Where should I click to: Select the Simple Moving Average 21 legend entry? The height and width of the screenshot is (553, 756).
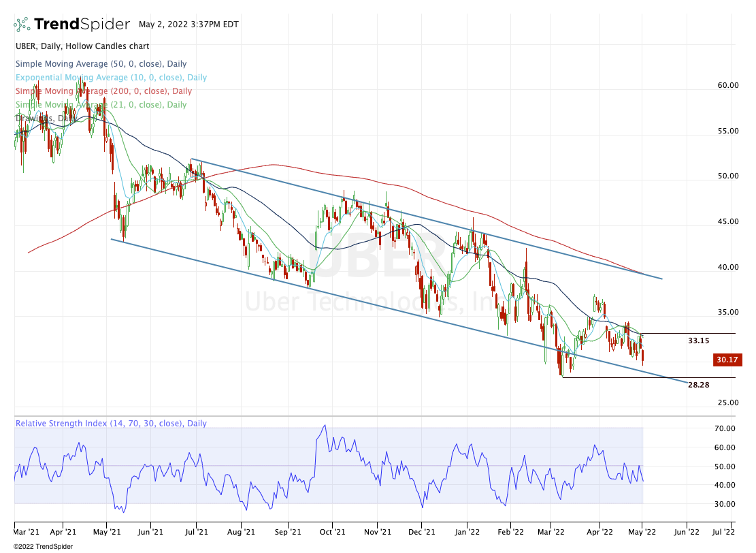click(x=101, y=105)
